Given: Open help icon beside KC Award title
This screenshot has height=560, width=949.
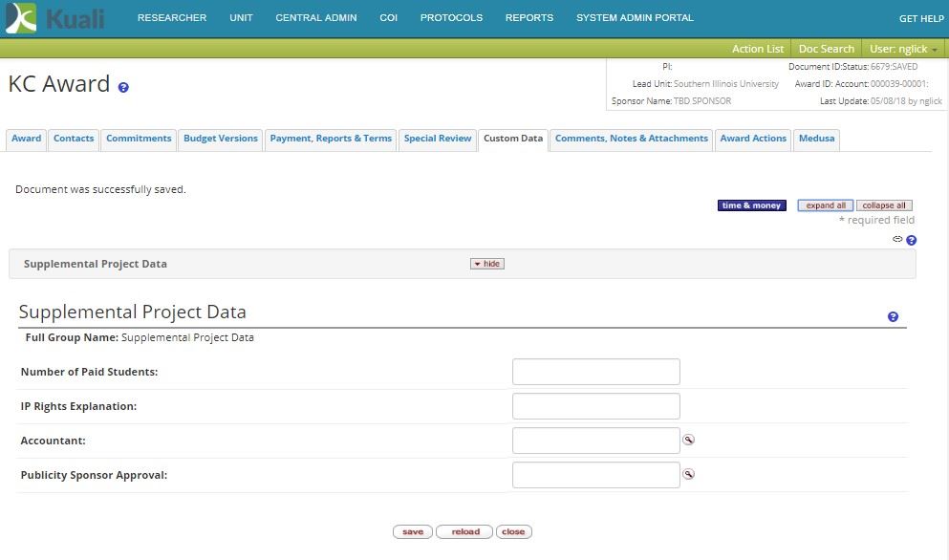Looking at the screenshot, I should [x=123, y=87].
